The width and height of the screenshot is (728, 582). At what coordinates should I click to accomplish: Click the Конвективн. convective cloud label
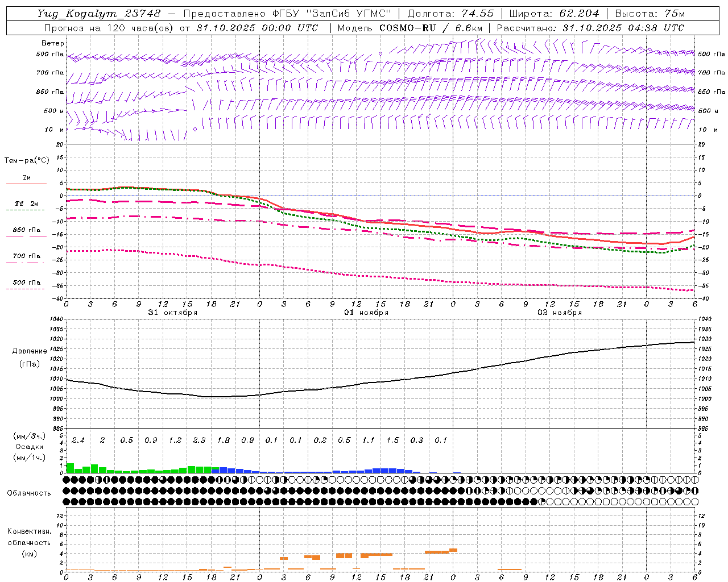(x=29, y=531)
